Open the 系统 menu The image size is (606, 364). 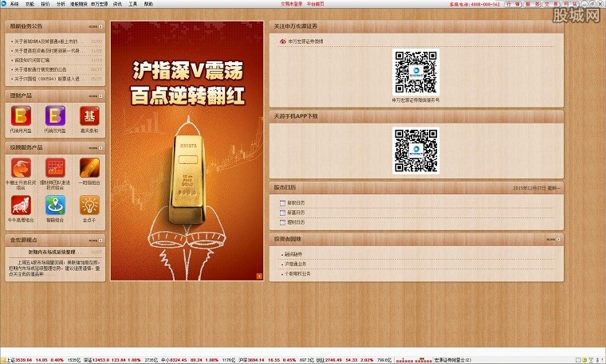pos(14,4)
